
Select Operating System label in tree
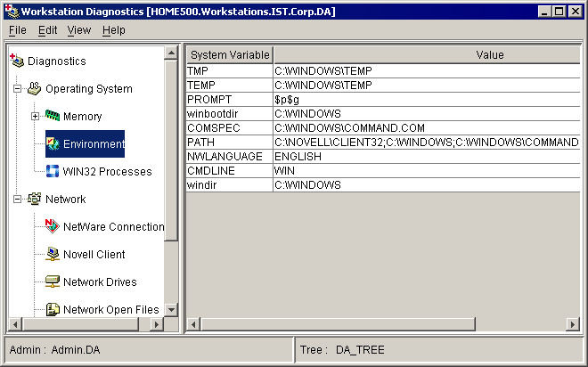[89, 89]
